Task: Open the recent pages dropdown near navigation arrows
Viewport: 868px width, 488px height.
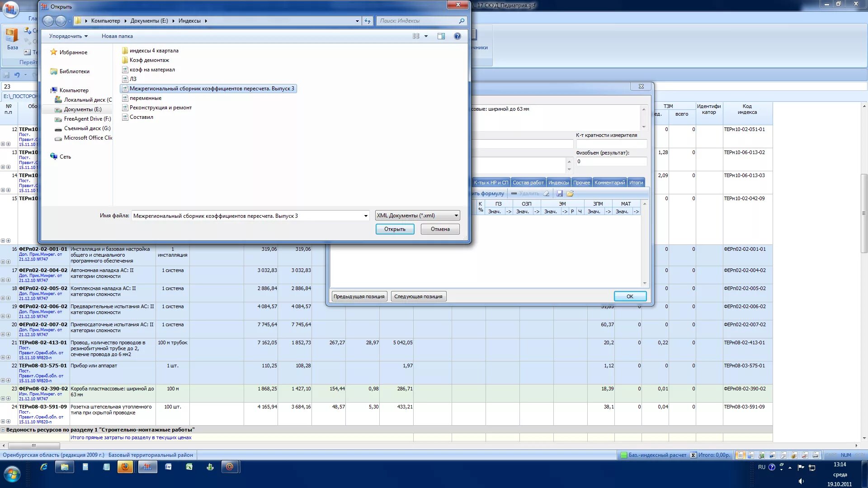Action: click(x=70, y=21)
